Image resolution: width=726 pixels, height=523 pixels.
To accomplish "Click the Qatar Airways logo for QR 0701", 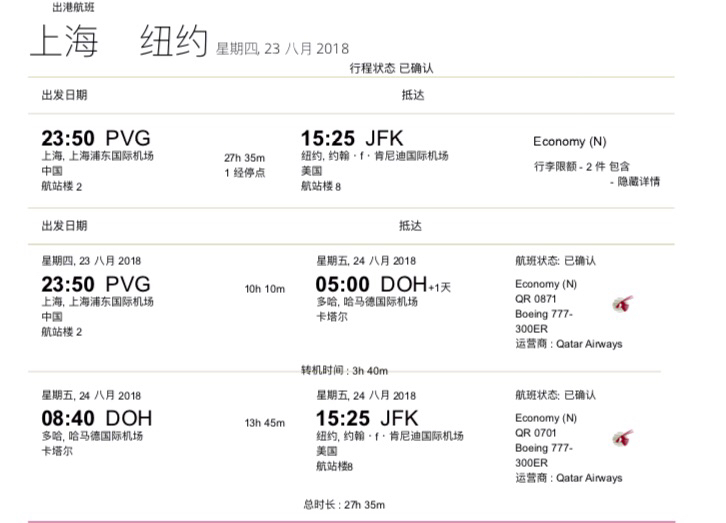I will 622,438.
